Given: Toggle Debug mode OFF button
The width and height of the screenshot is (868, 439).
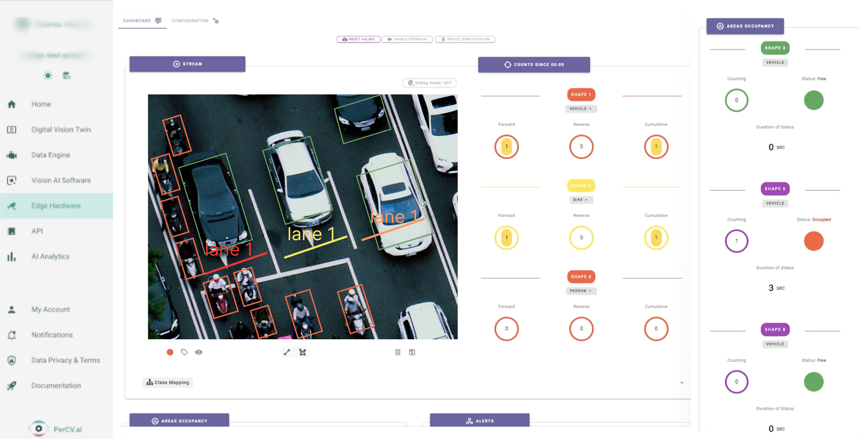Looking at the screenshot, I should [429, 83].
